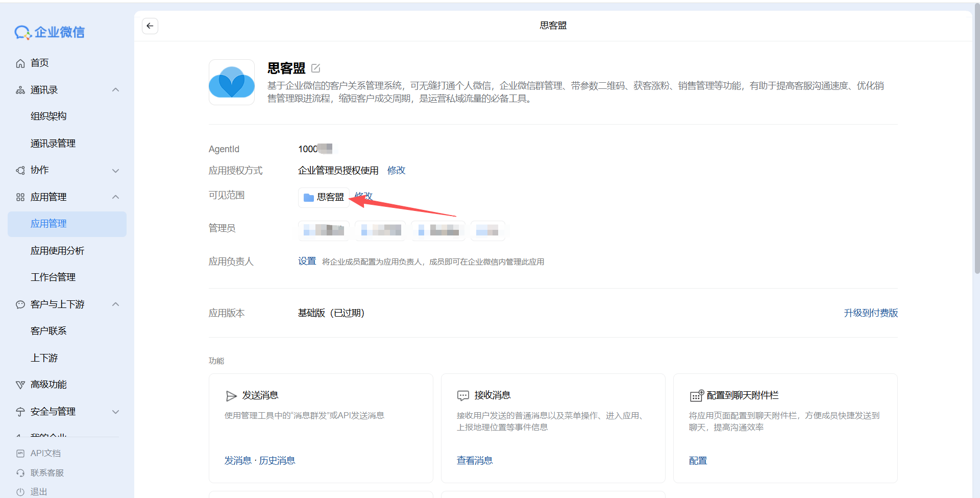Click the 接收消息 card title

coord(493,395)
